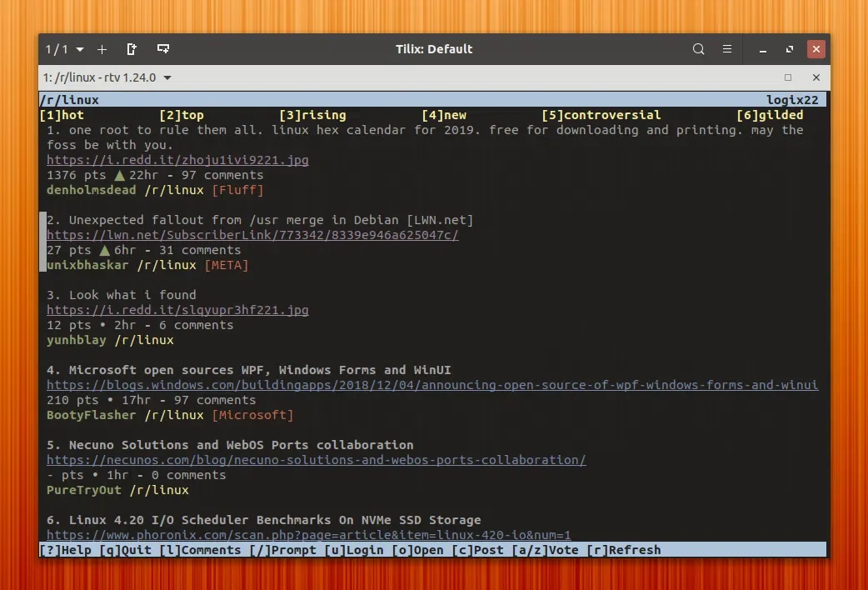Create a new session using the page-plus icon
The height and width of the screenshot is (590, 868).
132,49
